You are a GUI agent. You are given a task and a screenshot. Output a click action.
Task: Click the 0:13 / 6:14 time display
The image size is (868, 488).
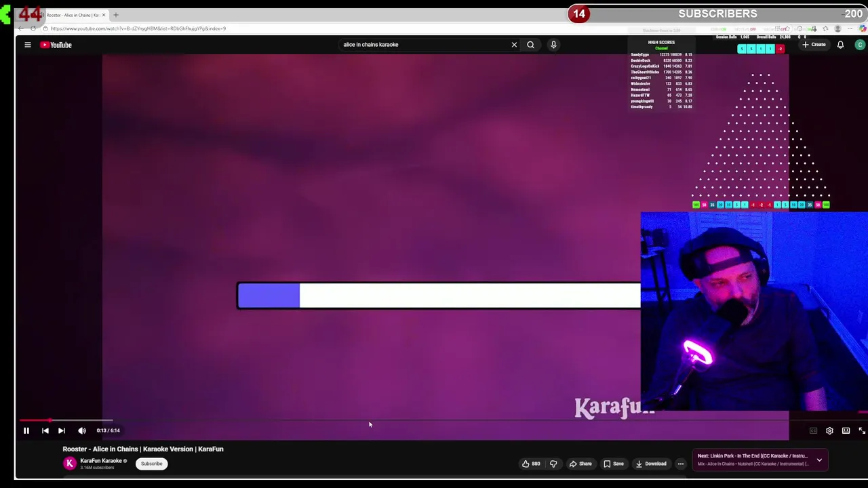(108, 430)
